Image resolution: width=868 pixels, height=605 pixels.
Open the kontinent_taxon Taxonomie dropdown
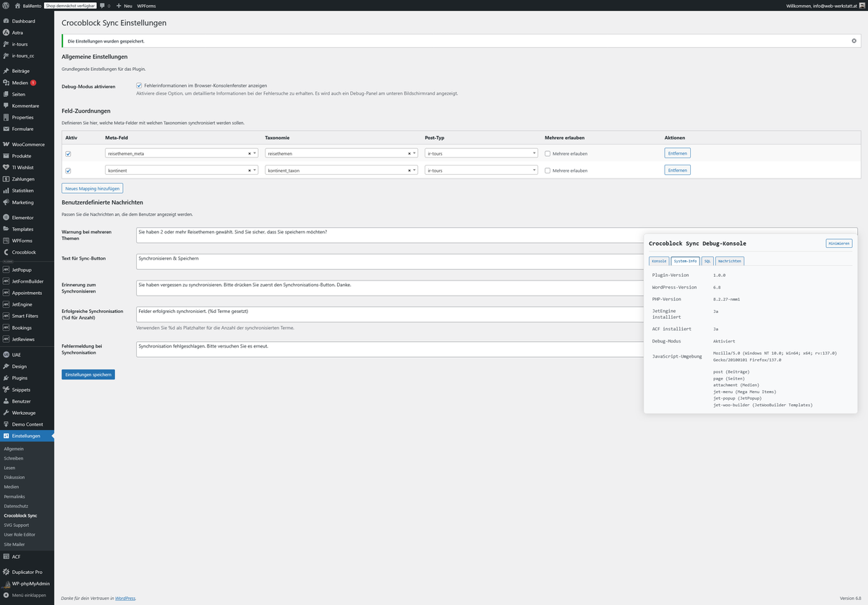341,171
